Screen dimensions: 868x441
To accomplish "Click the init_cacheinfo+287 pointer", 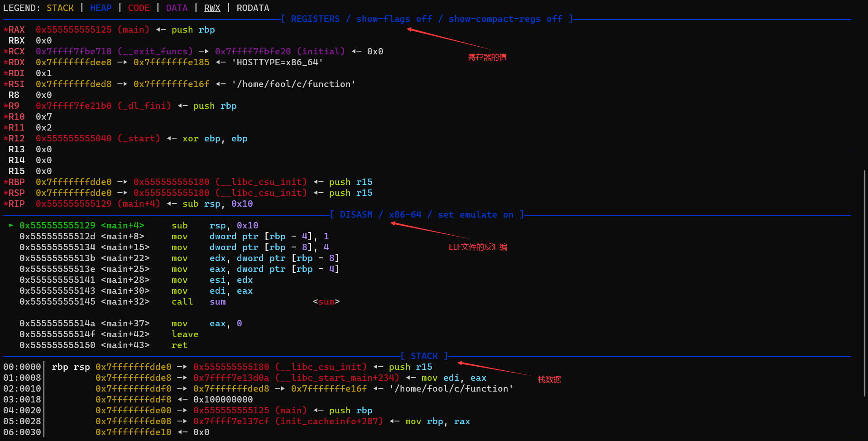I will (288, 421).
